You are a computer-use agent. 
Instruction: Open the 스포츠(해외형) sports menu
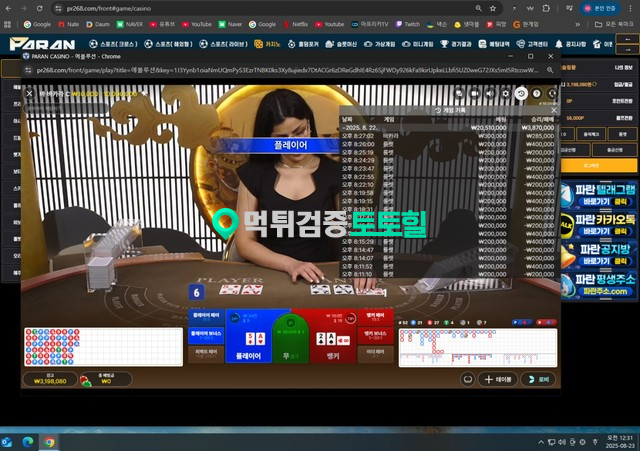(168, 44)
